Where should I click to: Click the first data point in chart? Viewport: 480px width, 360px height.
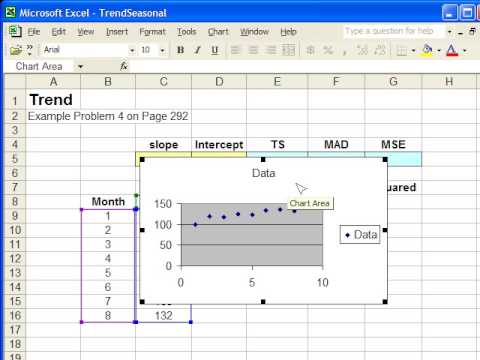pos(195,225)
